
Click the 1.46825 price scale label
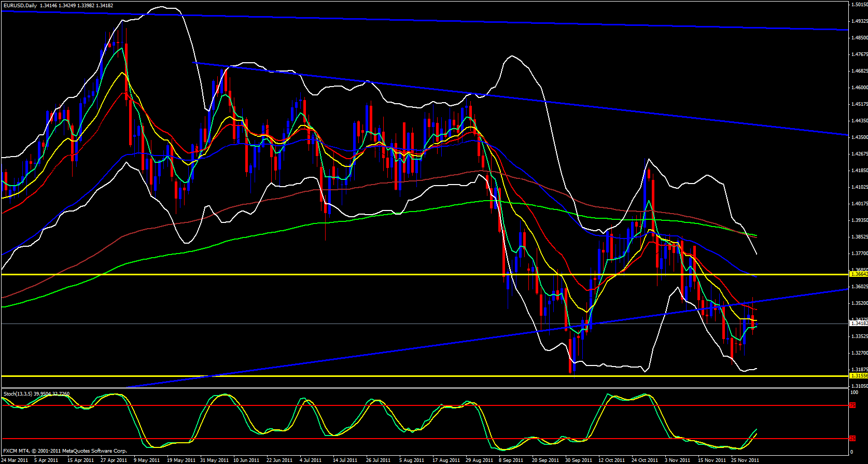click(859, 71)
